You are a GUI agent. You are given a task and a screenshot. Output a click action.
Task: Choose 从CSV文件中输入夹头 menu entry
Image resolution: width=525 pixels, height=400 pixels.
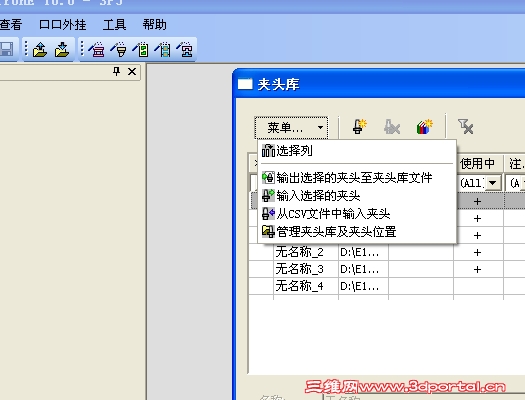(x=357, y=214)
